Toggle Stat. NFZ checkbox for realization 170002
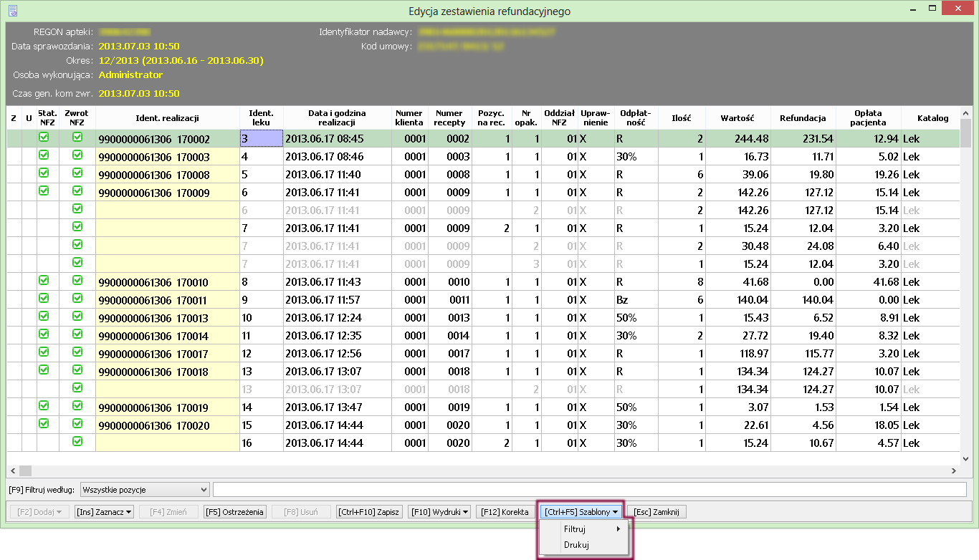Image resolution: width=979 pixels, height=560 pixels. point(44,137)
